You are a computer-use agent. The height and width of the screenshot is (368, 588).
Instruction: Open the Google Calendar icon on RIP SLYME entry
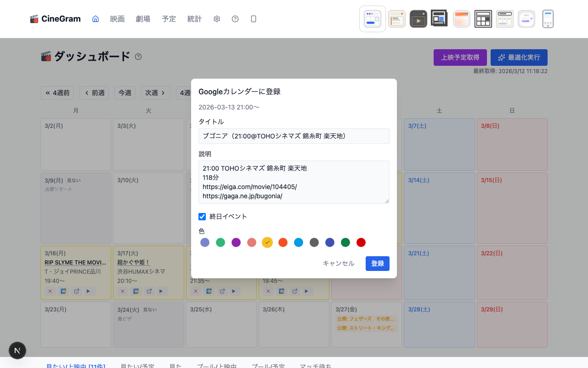(63, 291)
